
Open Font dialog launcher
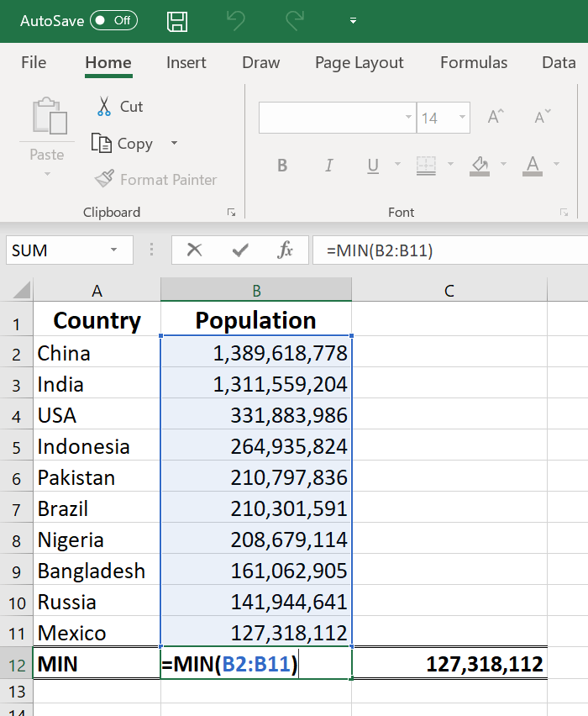pos(564,213)
